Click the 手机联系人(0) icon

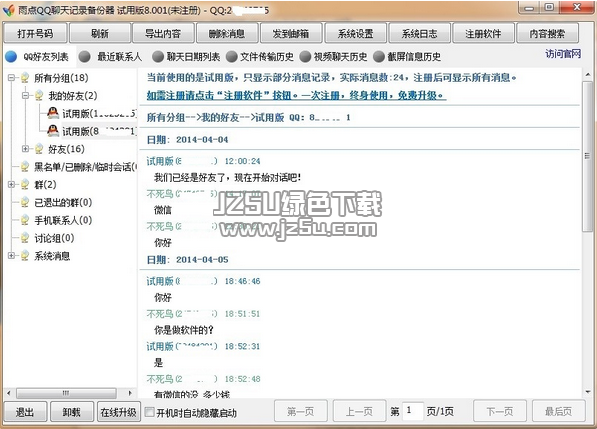[25, 220]
